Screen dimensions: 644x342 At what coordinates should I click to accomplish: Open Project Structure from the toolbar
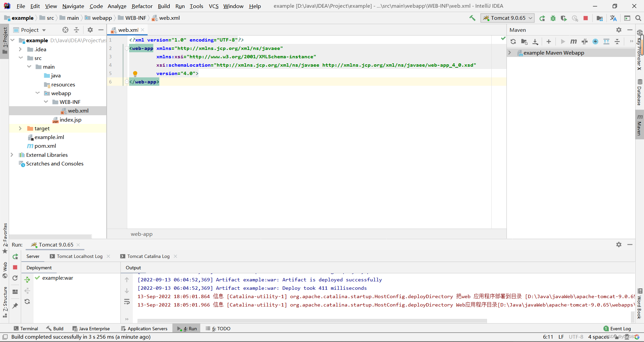pyautogui.click(x=600, y=18)
